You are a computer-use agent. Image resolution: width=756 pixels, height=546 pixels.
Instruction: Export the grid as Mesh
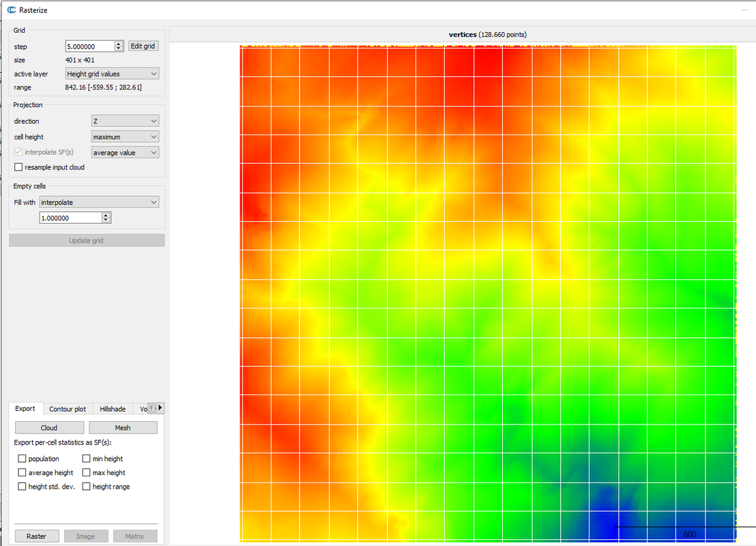(x=123, y=428)
